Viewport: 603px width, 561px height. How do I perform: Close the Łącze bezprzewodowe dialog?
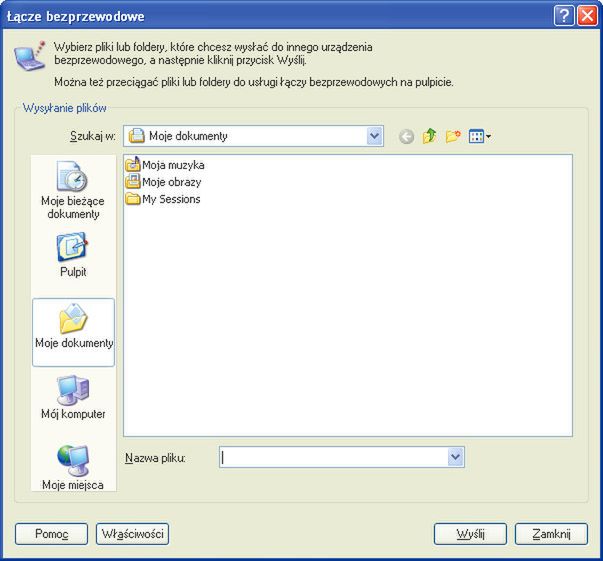click(587, 16)
